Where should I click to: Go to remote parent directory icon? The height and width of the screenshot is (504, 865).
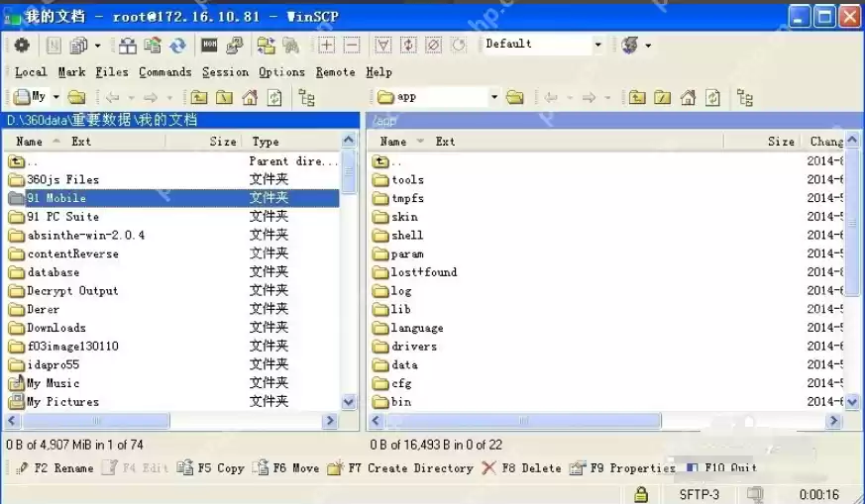[637, 97]
